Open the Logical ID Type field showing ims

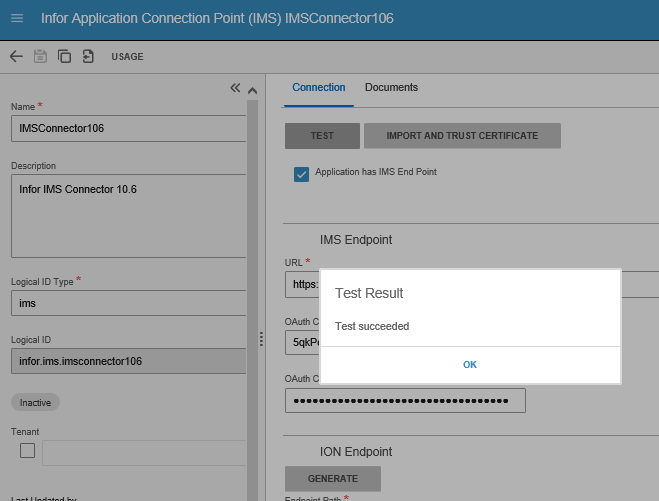pyautogui.click(x=129, y=303)
